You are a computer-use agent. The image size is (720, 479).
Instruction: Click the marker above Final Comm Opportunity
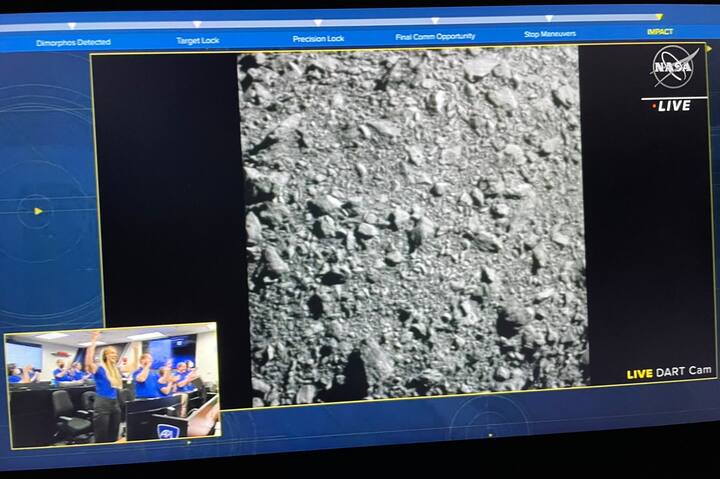pyautogui.click(x=435, y=20)
